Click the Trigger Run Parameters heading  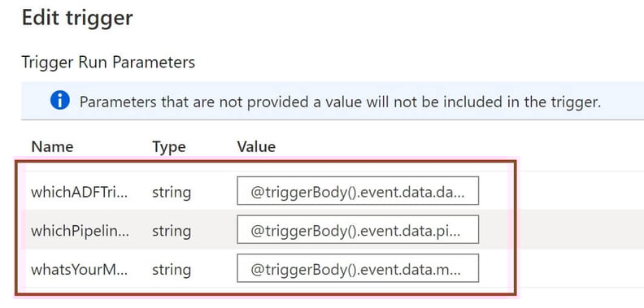tap(108, 63)
